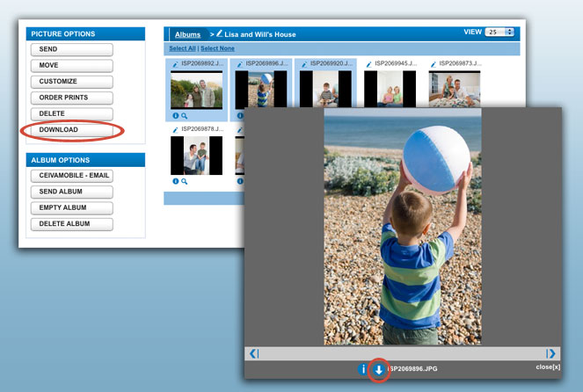Click the ORDER PRINTS button
583x392 pixels.
[x=72, y=98]
